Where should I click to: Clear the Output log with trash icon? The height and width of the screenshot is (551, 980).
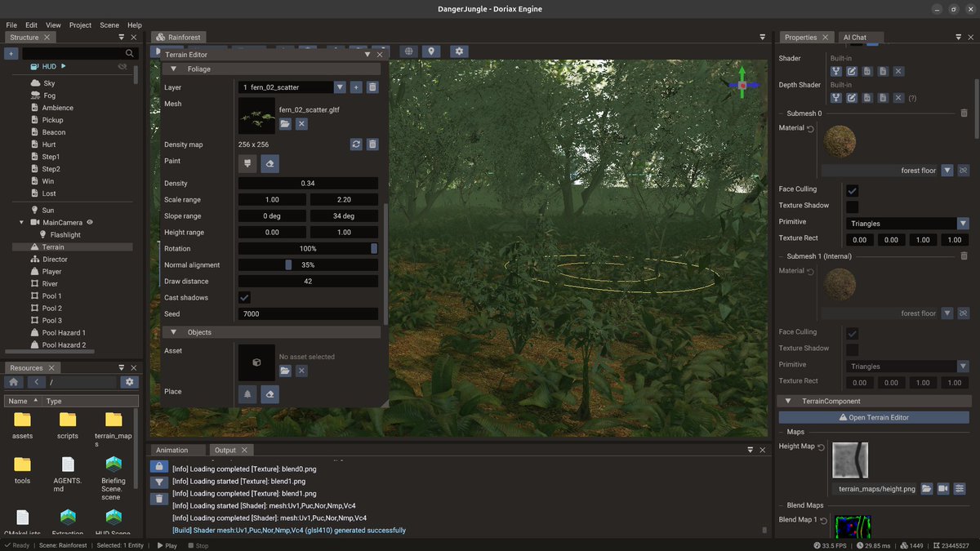[160, 499]
